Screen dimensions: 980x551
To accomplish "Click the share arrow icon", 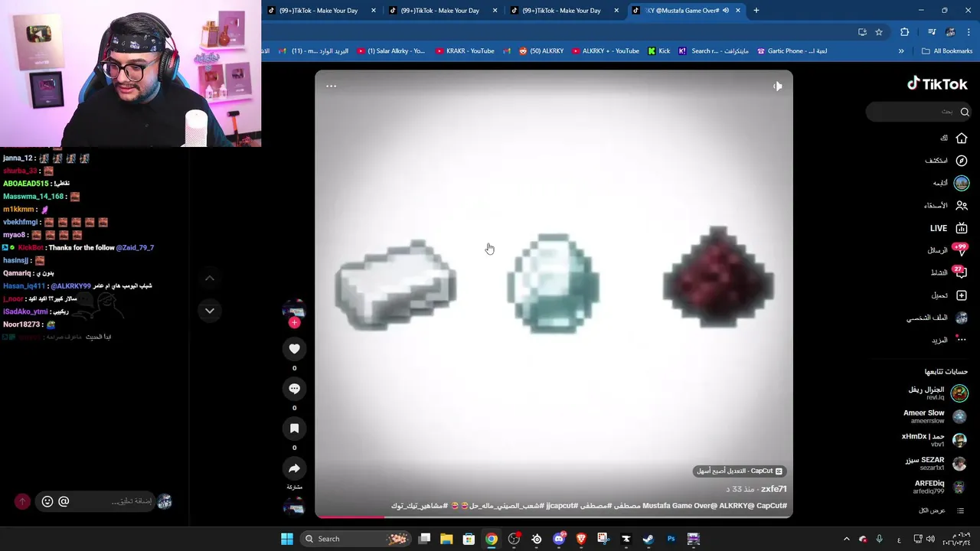I will point(294,468).
